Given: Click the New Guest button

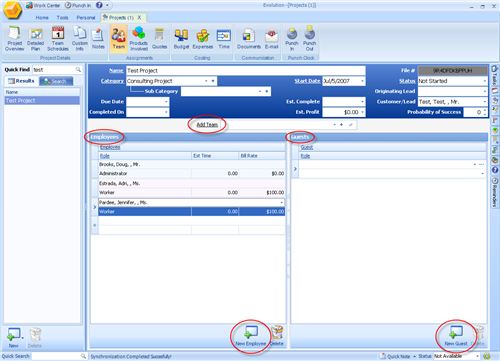Looking at the screenshot, I should (456, 336).
